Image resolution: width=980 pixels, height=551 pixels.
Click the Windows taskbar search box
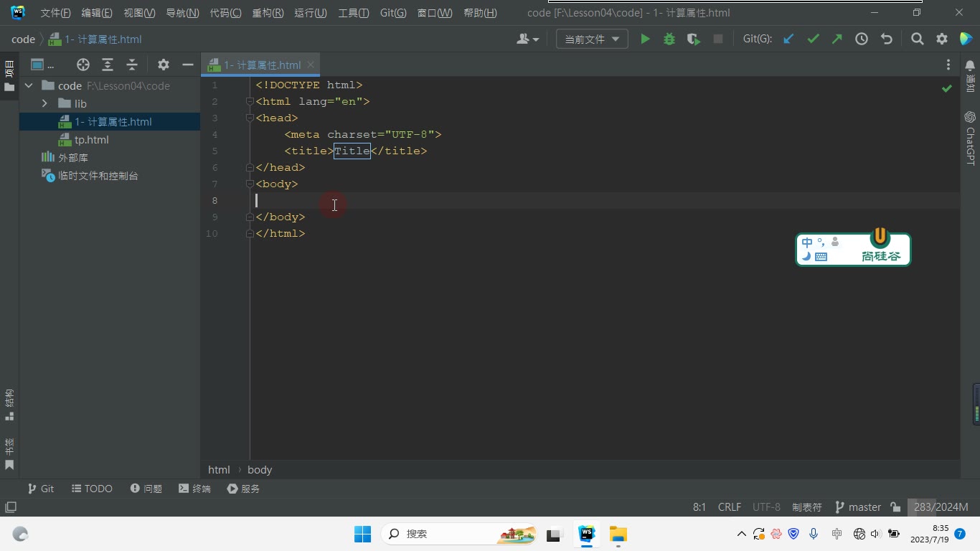pos(459,534)
